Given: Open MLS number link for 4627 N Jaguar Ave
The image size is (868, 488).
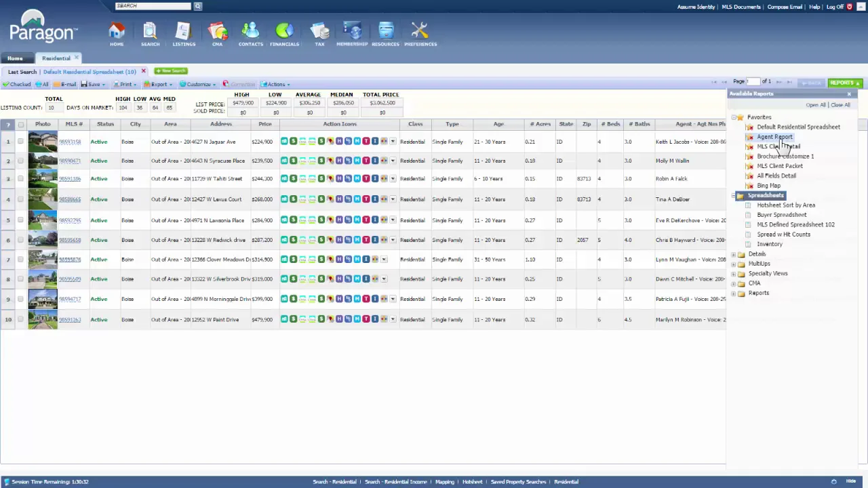Looking at the screenshot, I should pyautogui.click(x=69, y=142).
